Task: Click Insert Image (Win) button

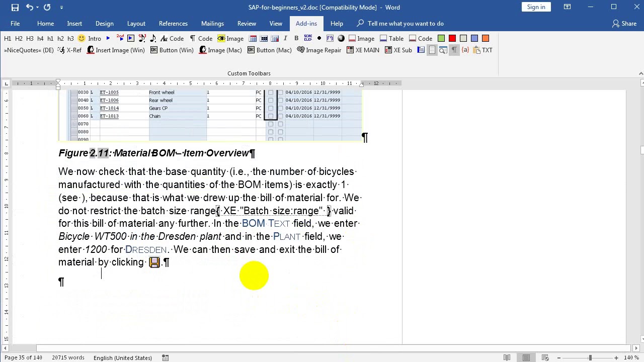Action: tap(116, 50)
